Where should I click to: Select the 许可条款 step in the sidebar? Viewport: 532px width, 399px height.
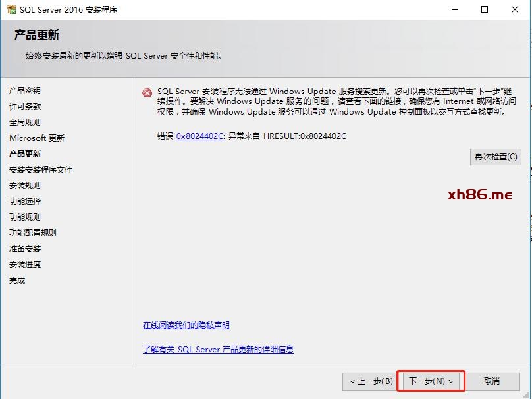click(25, 107)
